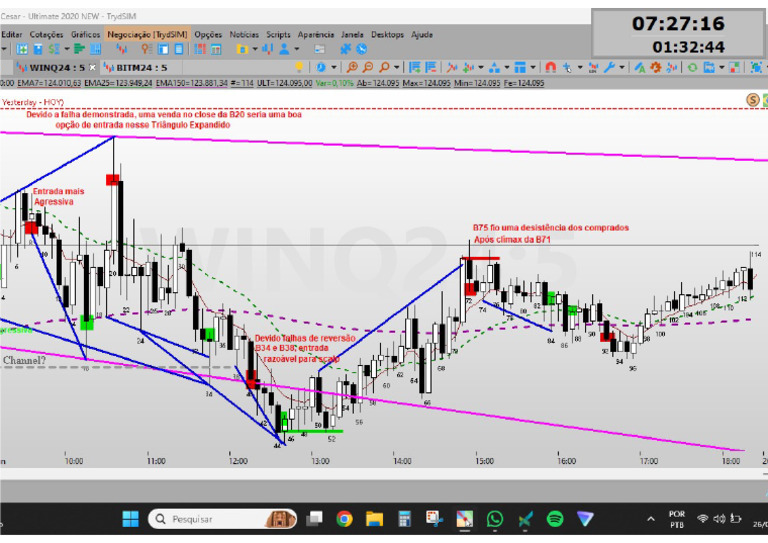Open the Aparência menu
768x543 pixels.
(x=316, y=34)
